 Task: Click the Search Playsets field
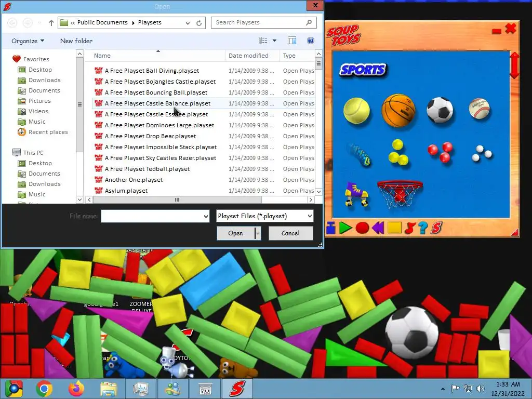coord(263,22)
